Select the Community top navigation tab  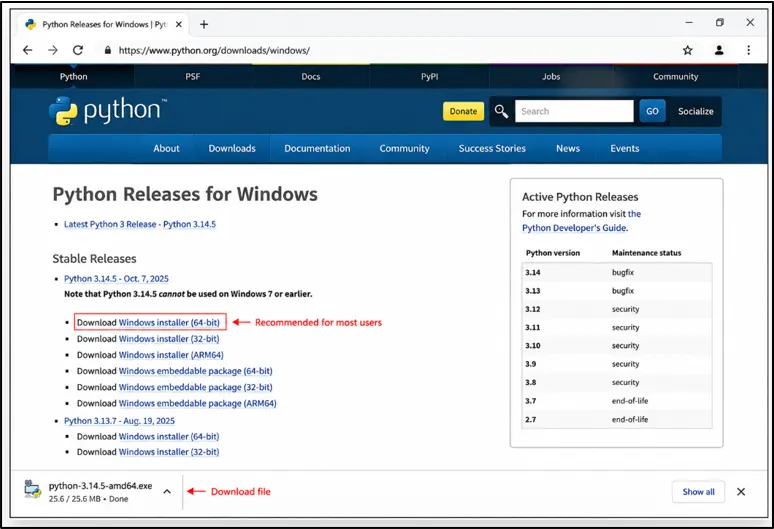pos(675,76)
